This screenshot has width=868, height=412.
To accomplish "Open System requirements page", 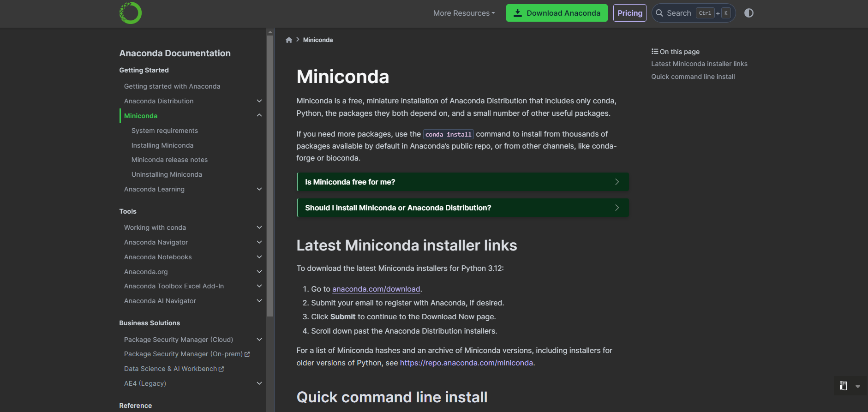I will point(165,131).
